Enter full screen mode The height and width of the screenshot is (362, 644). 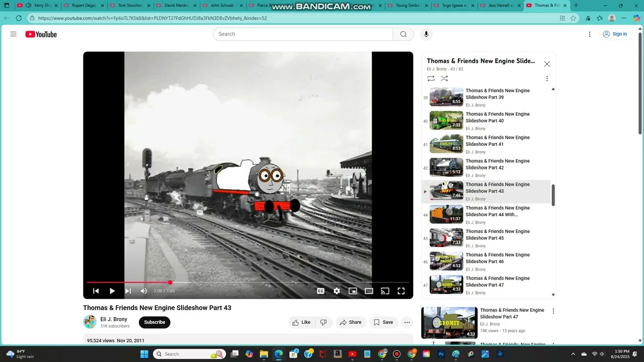pyautogui.click(x=401, y=291)
